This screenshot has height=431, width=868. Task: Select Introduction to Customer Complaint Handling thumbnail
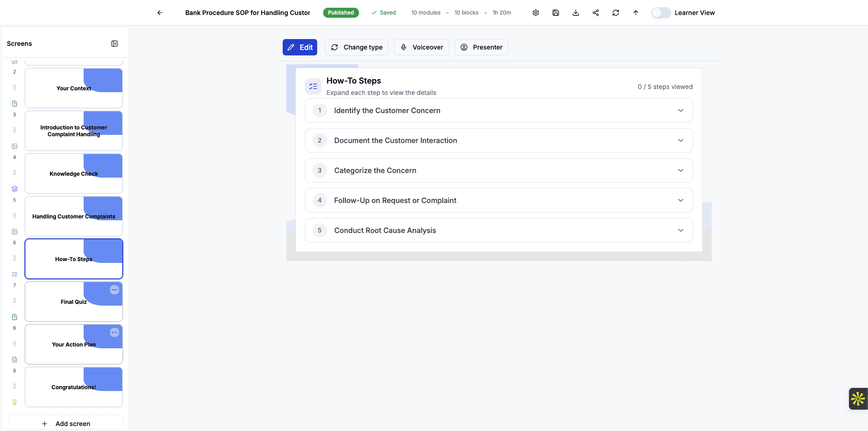pos(74,131)
